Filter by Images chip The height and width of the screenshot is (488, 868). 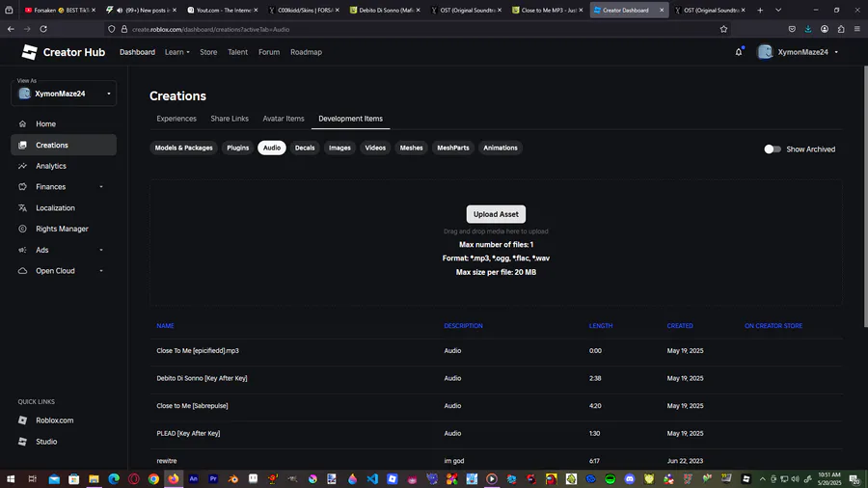click(x=339, y=148)
